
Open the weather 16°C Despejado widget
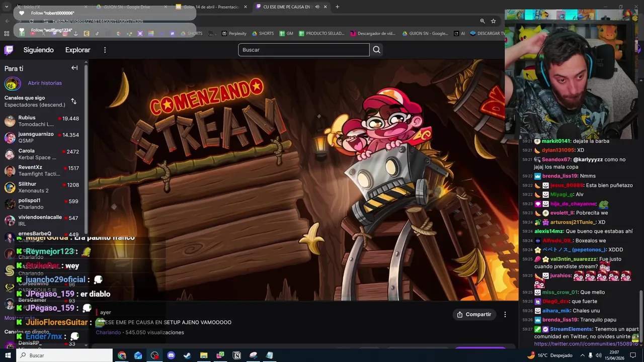click(x=549, y=355)
